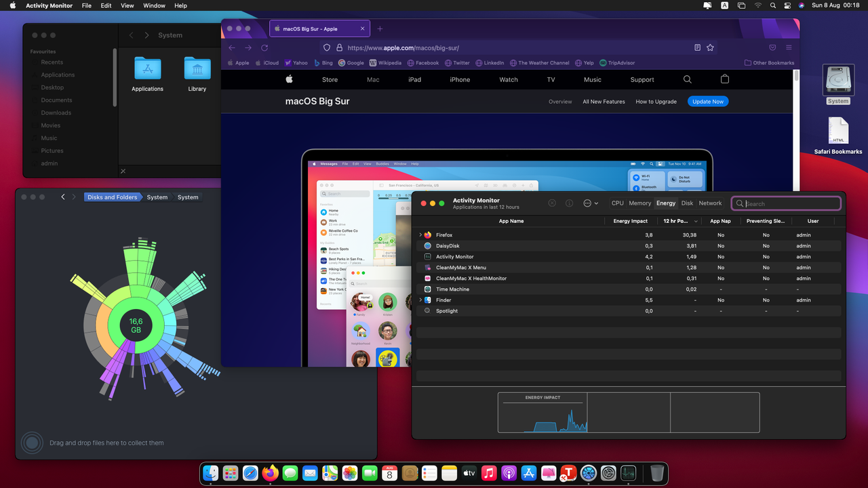Screen dimensions: 868x488
Task: Click the Finder sidebar scrollbar
Action: (x=115, y=77)
